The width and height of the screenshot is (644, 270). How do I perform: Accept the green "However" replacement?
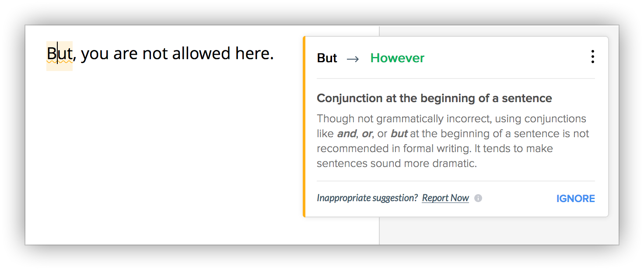[397, 58]
